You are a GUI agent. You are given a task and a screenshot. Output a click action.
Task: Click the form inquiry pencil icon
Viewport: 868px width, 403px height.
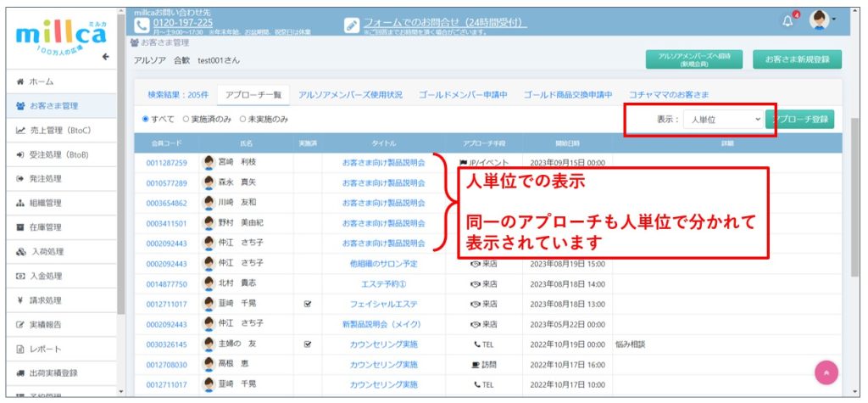pyautogui.click(x=352, y=25)
